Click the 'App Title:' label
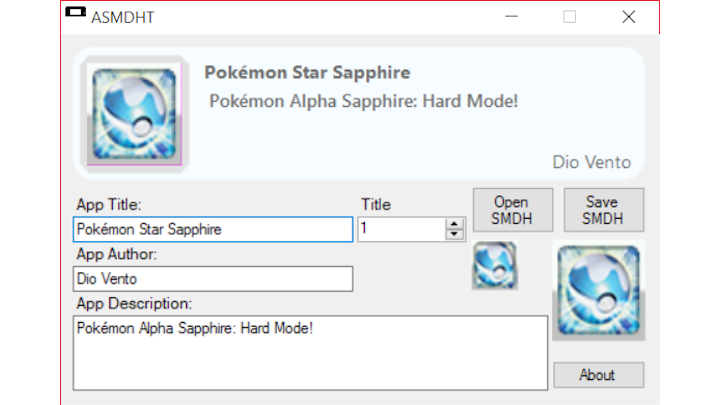 (109, 204)
